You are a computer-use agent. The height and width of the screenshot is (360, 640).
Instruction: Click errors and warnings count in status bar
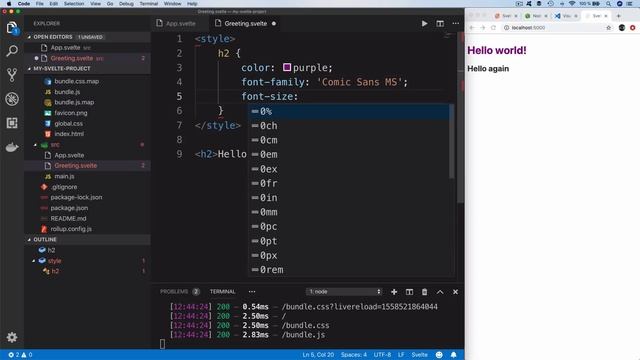20,355
